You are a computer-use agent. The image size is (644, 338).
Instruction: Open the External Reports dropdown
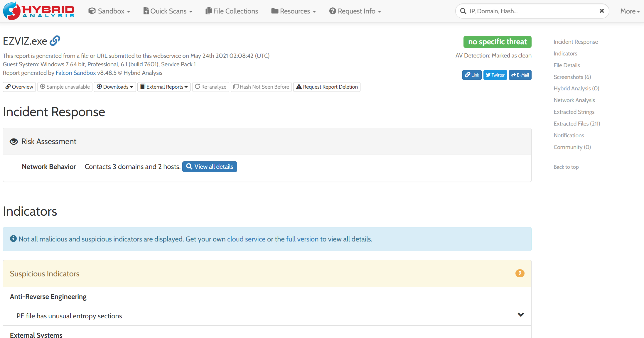(164, 87)
